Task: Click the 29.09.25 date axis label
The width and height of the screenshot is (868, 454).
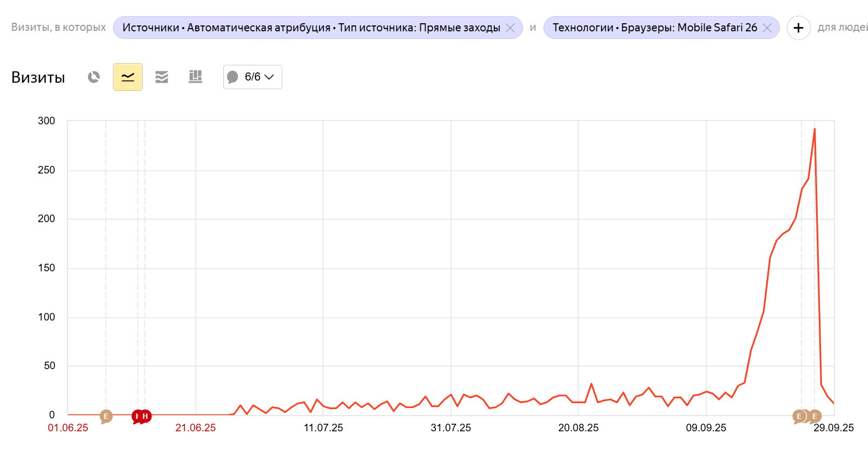Action: tap(833, 428)
